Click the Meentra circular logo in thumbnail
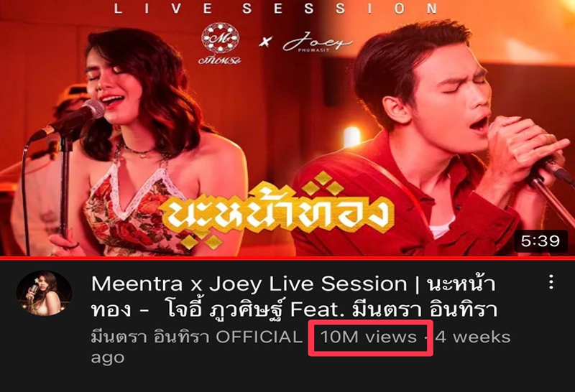 [x=221, y=43]
